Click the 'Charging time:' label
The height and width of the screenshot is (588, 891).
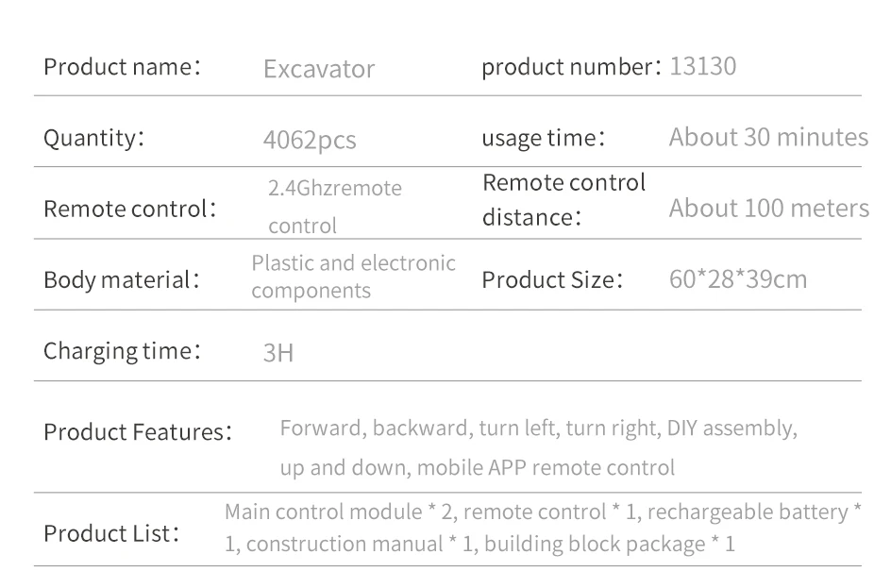[x=122, y=350]
